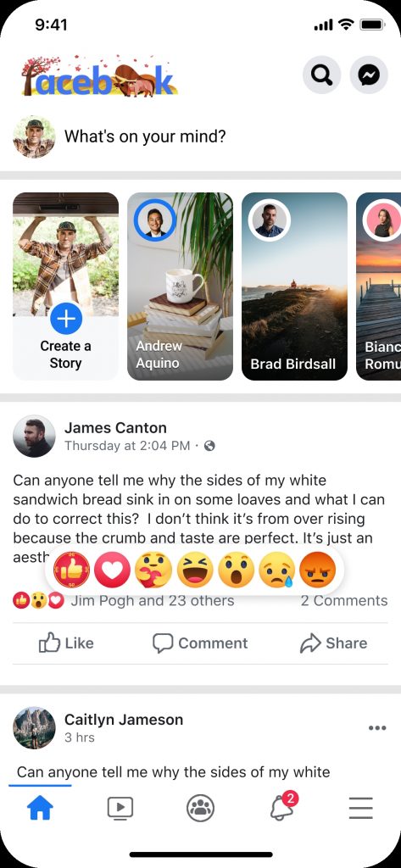
Task: Switch to the Groups tab
Action: click(x=200, y=808)
